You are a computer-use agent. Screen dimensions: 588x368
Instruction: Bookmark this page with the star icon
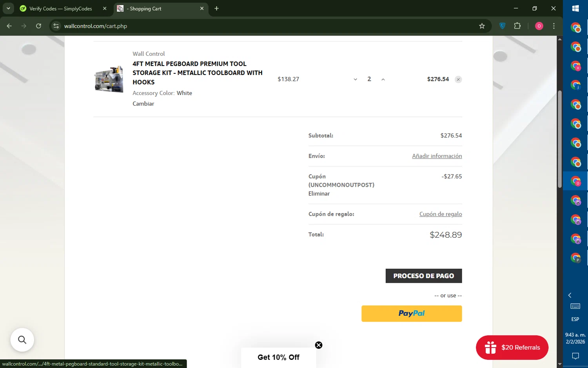coord(482,26)
